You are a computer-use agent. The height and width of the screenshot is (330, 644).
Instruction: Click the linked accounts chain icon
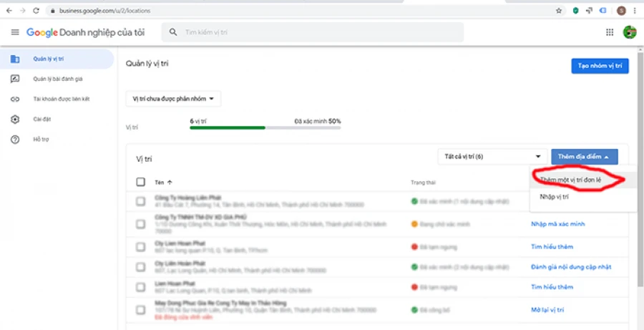(x=15, y=99)
